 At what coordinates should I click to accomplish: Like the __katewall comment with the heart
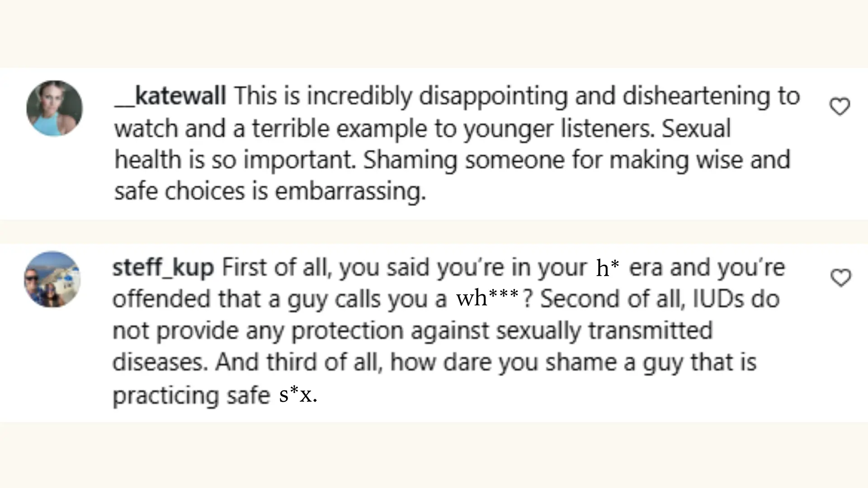click(840, 107)
